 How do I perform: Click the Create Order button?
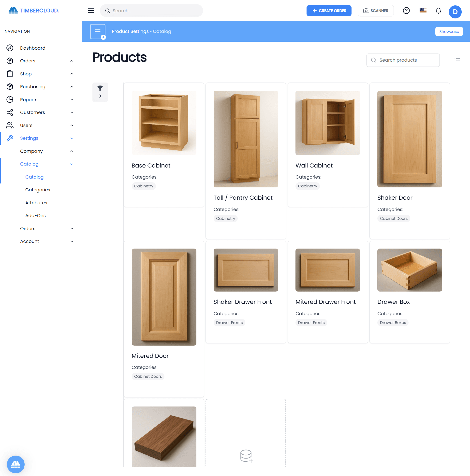pyautogui.click(x=329, y=11)
